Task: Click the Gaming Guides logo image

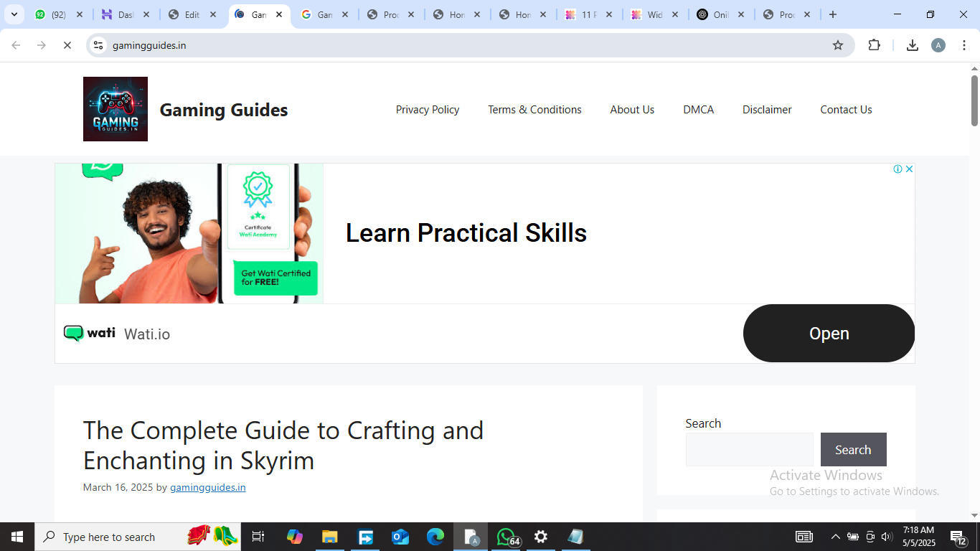Action: [x=116, y=109]
